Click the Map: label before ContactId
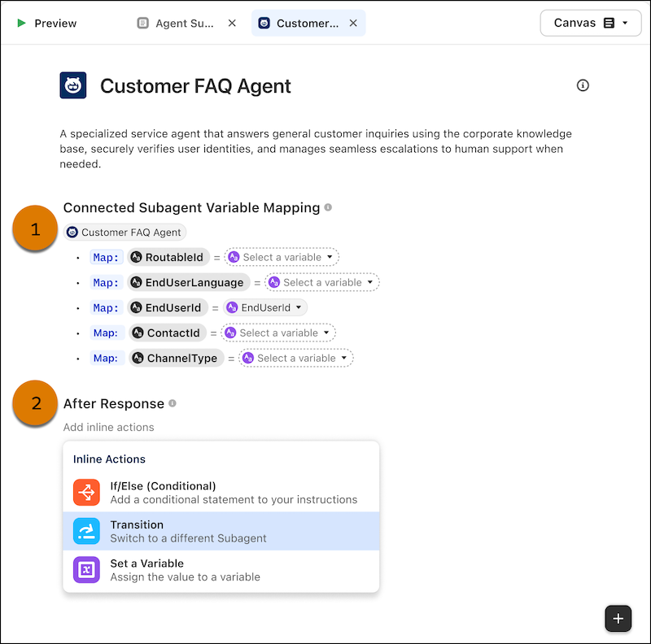651x644 pixels. (x=107, y=333)
